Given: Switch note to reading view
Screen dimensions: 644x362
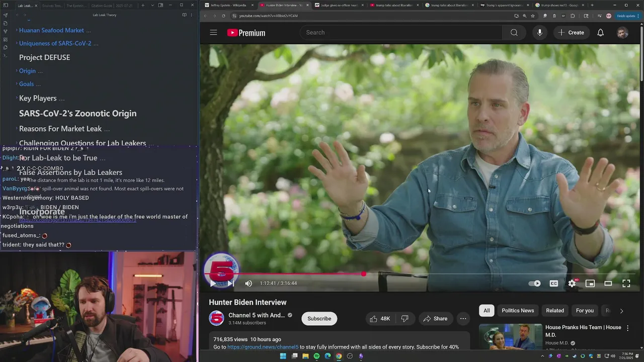Looking at the screenshot, I should (x=184, y=15).
